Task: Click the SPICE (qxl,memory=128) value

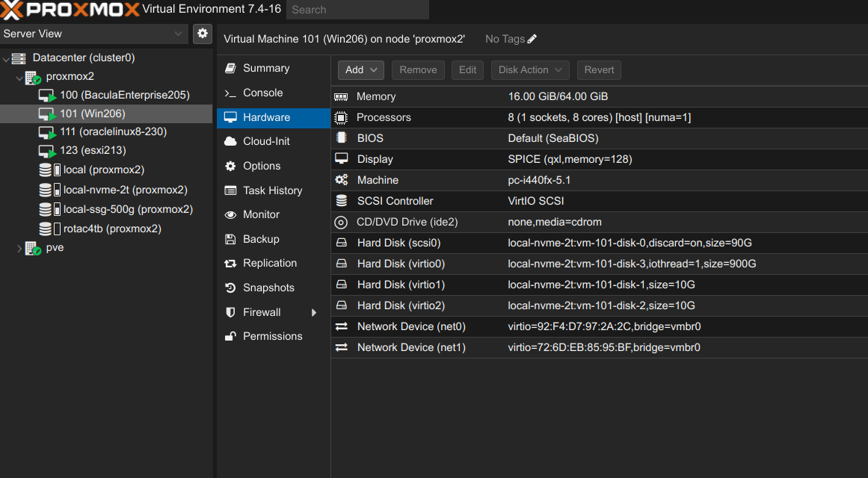Action: tap(570, 159)
